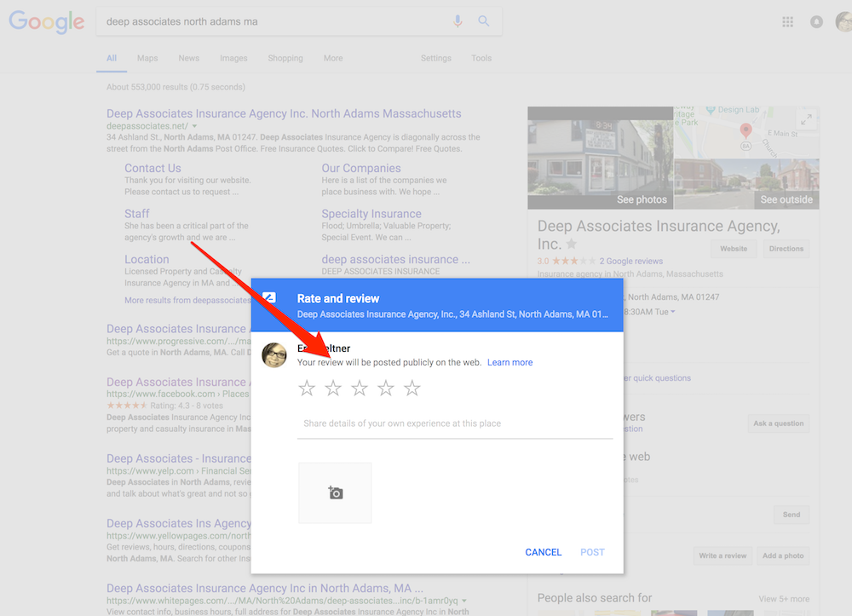Screen dimensions: 852x616
Task: Click the review details text field
Action: pyautogui.click(x=455, y=423)
